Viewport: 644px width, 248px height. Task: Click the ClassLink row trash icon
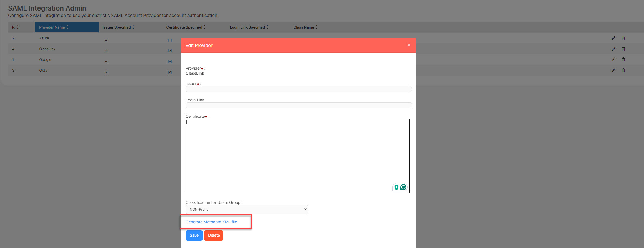coord(623,49)
